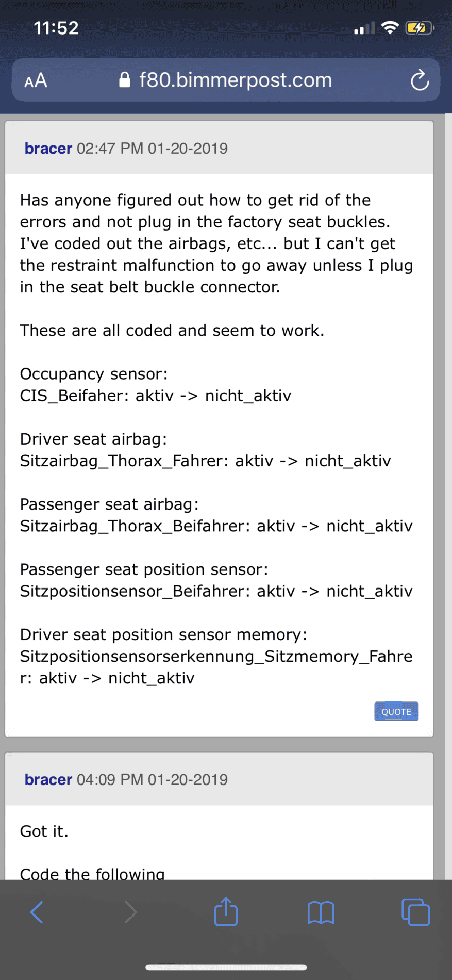Tap the 11:52 clock in status bar

(x=56, y=28)
